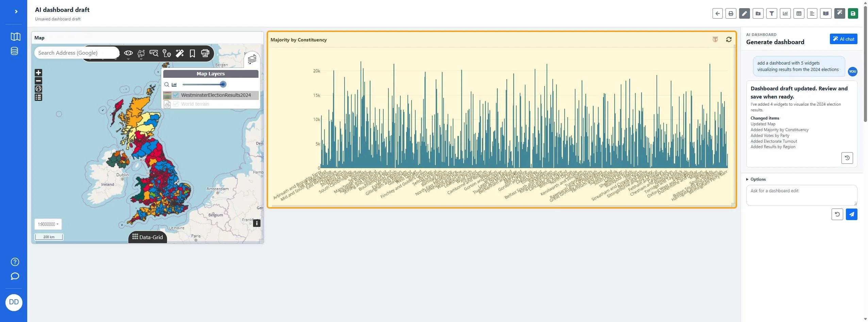Screen dimensions: 868x322
Task: Toggle the Map Layers panel button
Action: (252, 59)
